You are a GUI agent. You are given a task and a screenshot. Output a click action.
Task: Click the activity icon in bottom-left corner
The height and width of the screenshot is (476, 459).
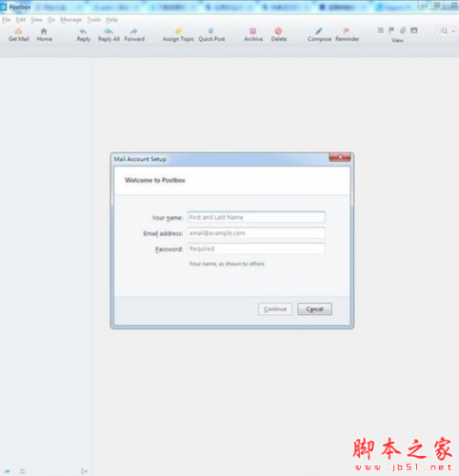[8, 471]
